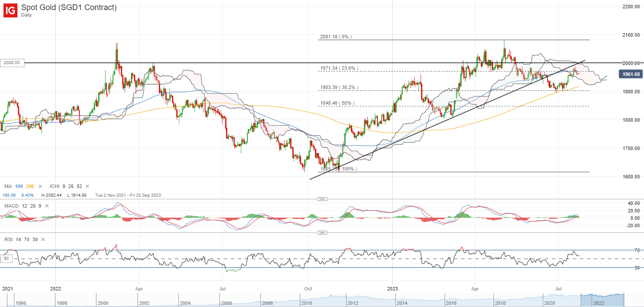The image size is (644, 307).
Task: Click the MA 200 period value
Action: click(30, 187)
